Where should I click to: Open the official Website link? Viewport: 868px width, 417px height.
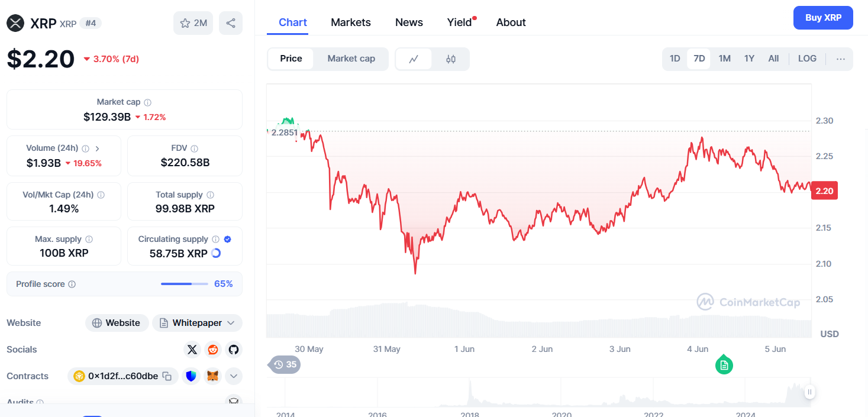click(117, 323)
